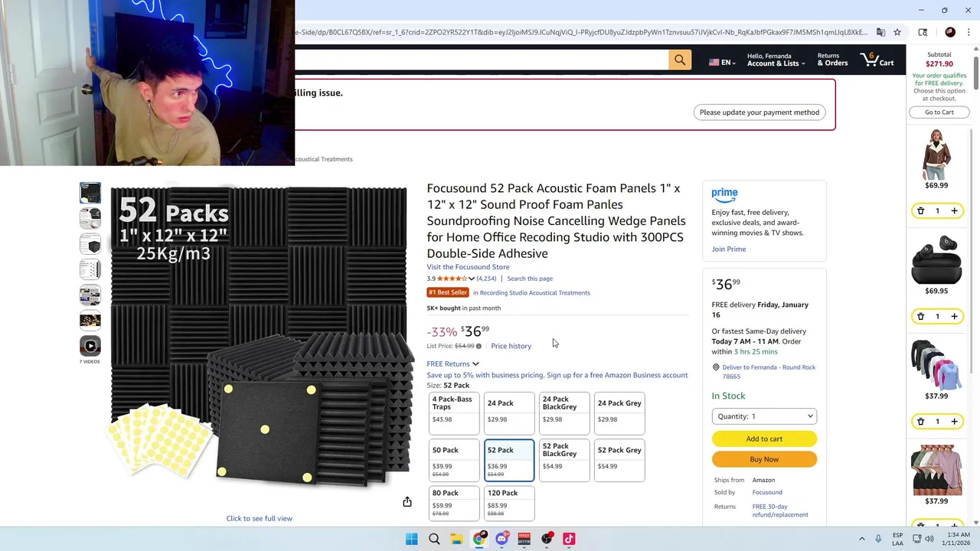Visit the Focusound Store link
Image resolution: width=980 pixels, height=551 pixels.
click(468, 267)
